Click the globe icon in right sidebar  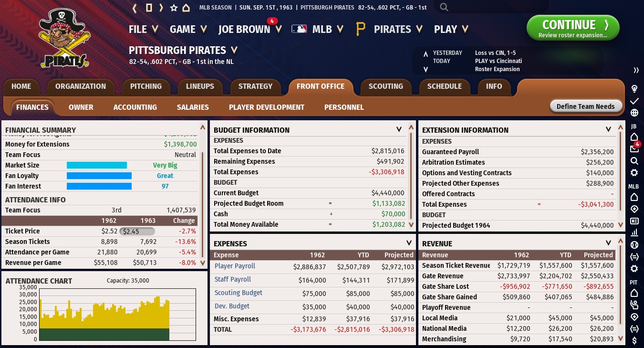[634, 113]
